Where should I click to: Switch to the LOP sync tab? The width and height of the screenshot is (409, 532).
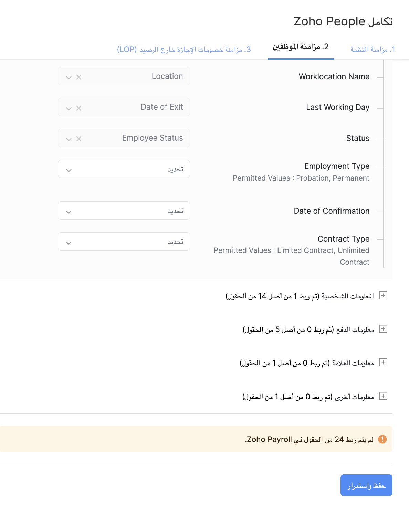pos(184,49)
